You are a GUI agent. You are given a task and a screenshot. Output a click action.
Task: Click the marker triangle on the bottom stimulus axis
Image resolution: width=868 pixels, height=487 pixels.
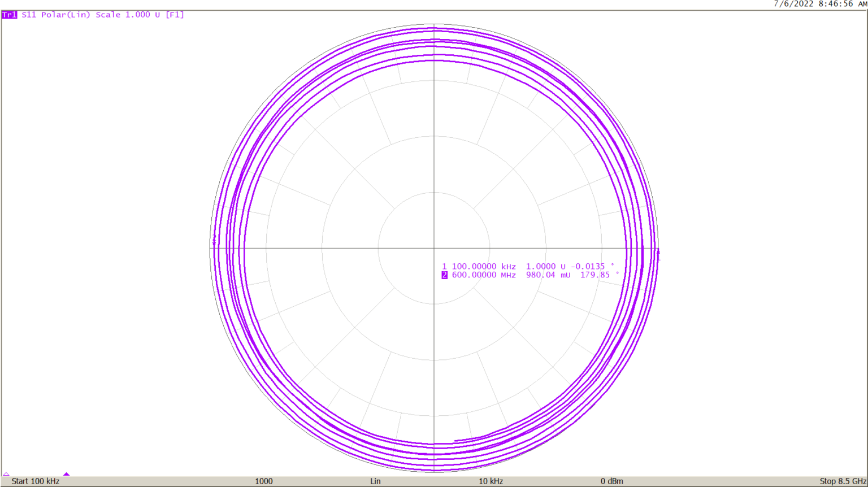point(66,475)
